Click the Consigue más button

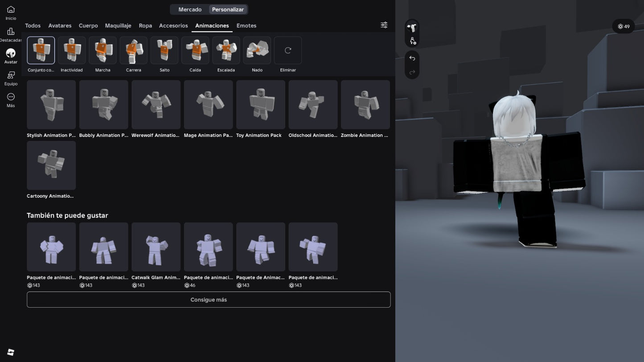pyautogui.click(x=209, y=300)
